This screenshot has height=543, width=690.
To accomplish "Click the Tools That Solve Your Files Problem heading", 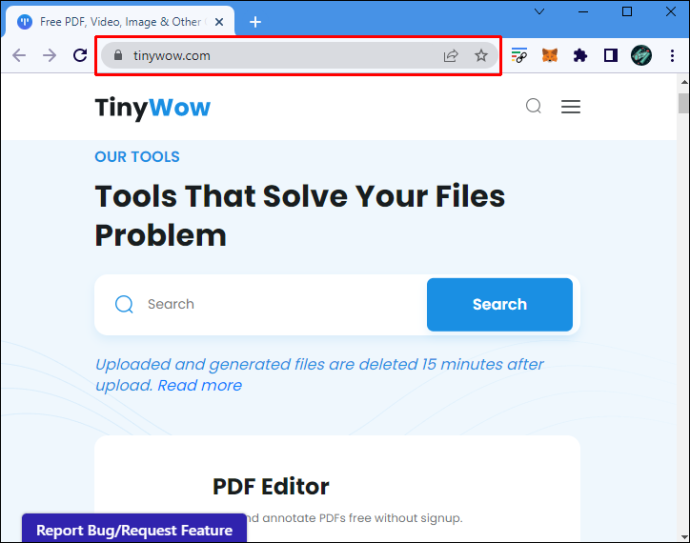I will click(x=300, y=216).
